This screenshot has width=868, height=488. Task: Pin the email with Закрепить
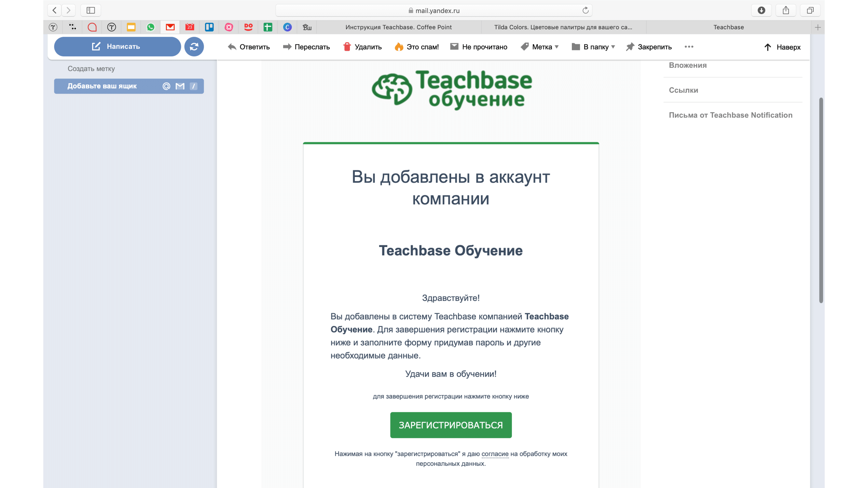(649, 47)
